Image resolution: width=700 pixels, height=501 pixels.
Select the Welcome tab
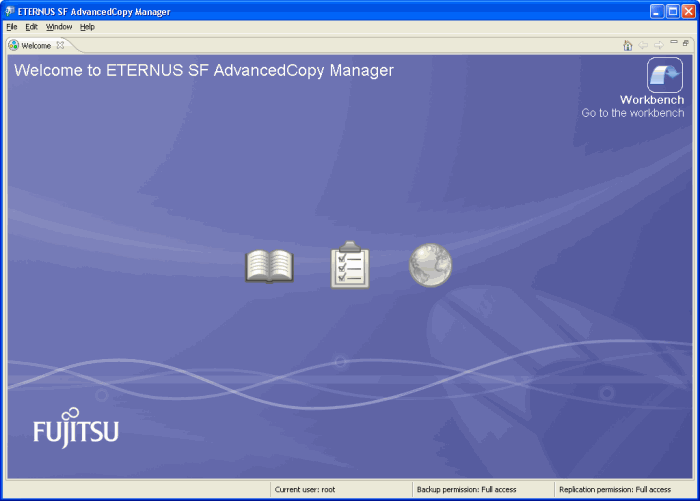[36, 46]
